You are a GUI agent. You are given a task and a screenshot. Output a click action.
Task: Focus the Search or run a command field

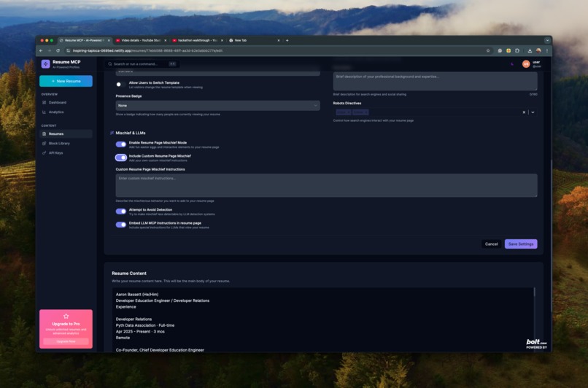coord(142,64)
